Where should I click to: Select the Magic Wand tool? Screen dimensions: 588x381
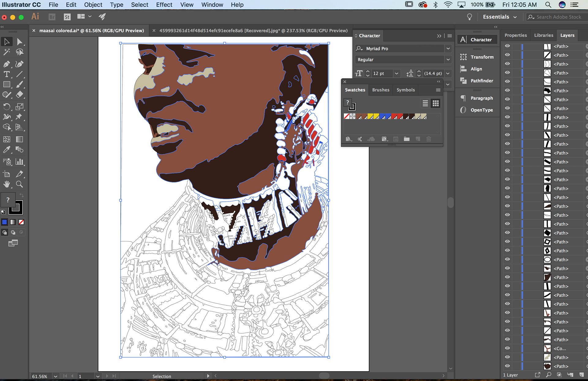pos(6,52)
